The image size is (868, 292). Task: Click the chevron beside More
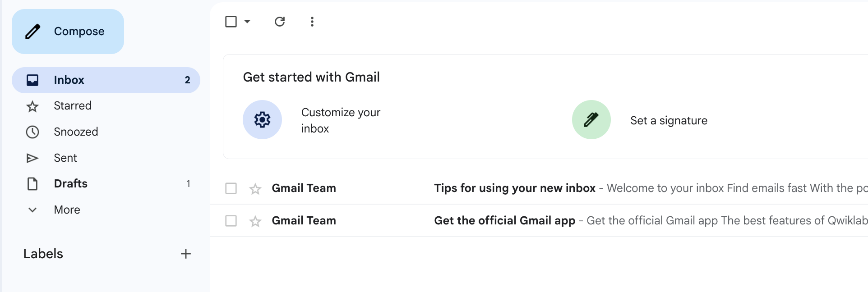coord(32,210)
